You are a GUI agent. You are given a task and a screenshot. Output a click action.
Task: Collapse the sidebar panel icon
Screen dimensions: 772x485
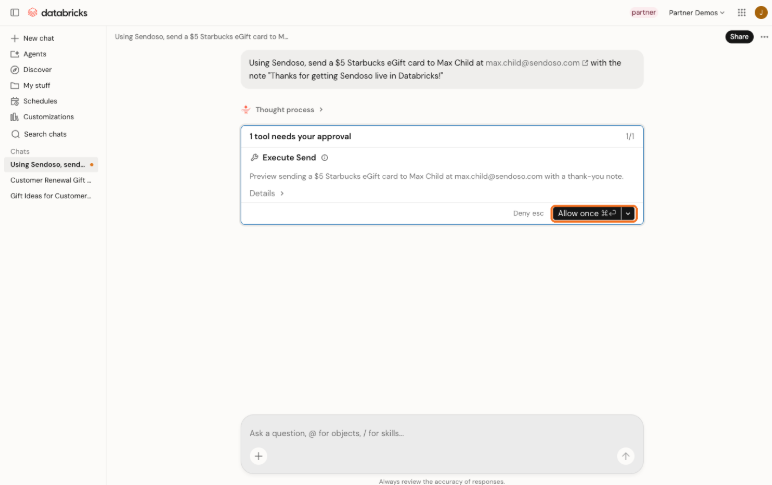pyautogui.click(x=15, y=12)
